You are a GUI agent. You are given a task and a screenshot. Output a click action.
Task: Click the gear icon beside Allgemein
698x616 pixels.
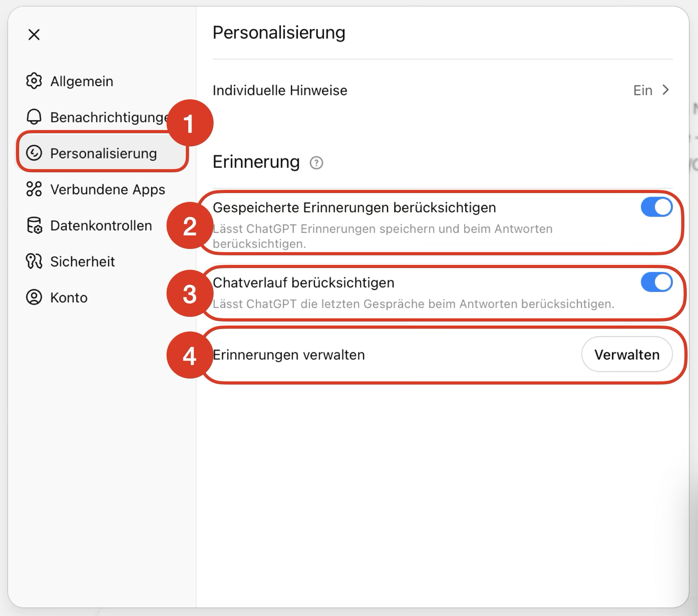point(34,81)
